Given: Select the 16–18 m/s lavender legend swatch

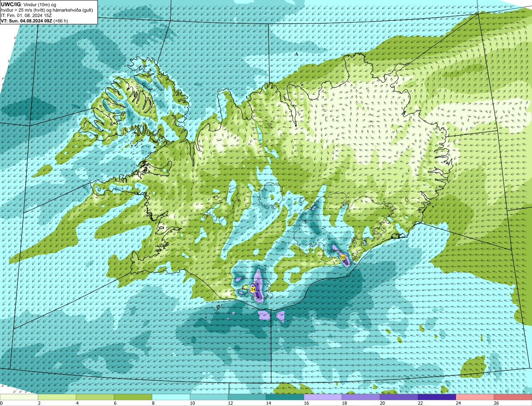Looking at the screenshot, I should pos(323,397).
